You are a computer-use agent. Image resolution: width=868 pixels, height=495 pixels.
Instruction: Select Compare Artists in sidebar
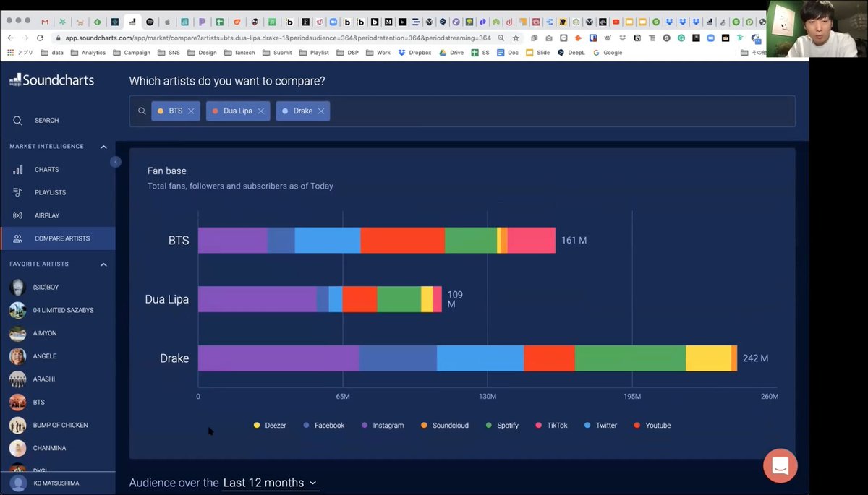[58, 238]
